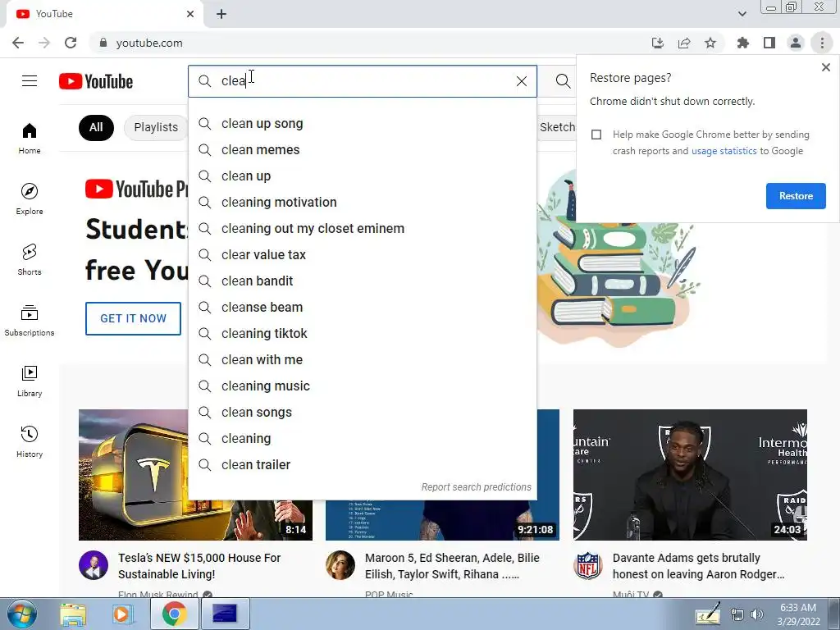This screenshot has height=630, width=840.
Task: Click GET IT NOW button
Action: coord(133,319)
